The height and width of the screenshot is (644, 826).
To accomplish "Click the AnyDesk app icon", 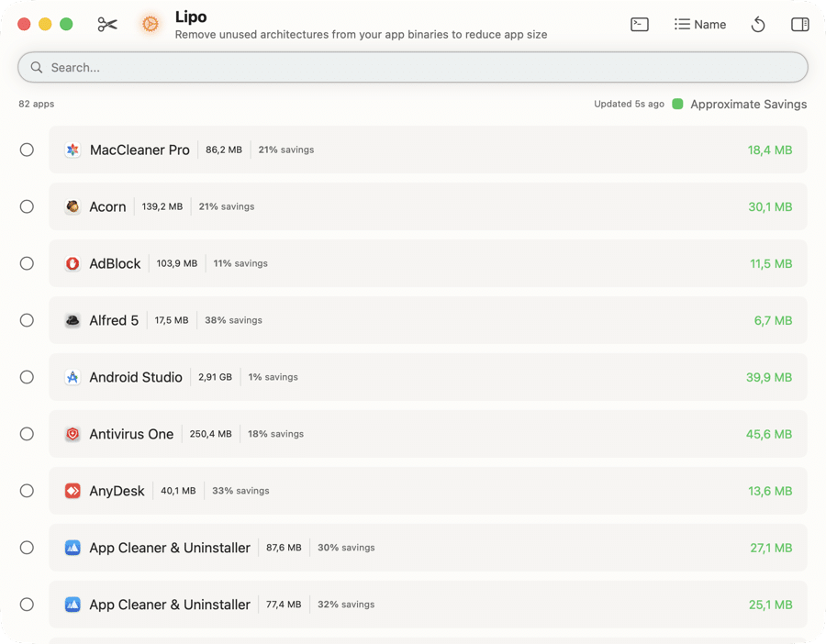I will tap(73, 491).
